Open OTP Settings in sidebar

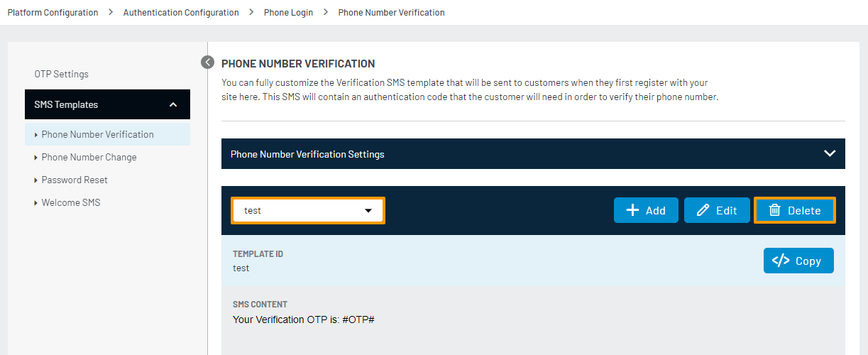(62, 74)
